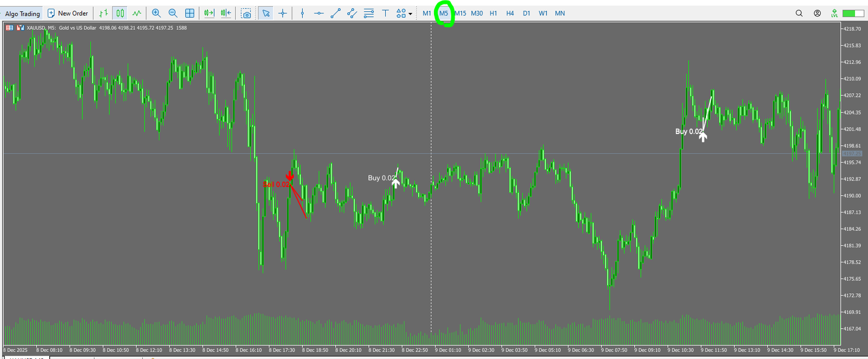Switch to M15 timeframe

pos(460,13)
